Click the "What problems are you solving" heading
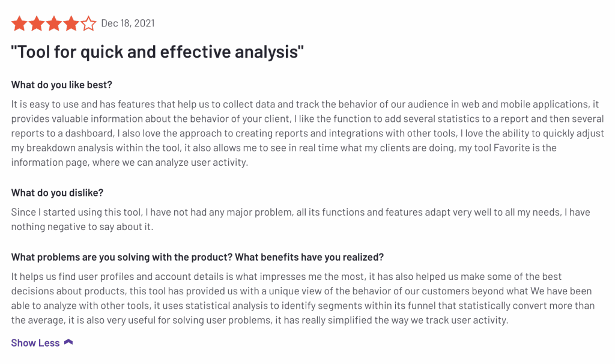This screenshot has height=364, width=615. tap(197, 257)
